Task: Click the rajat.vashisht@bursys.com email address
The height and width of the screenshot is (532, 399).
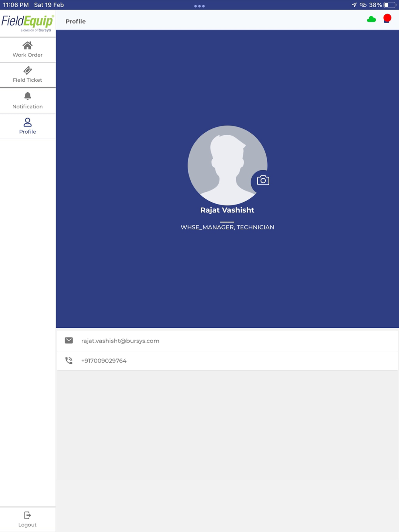Action: tap(120, 341)
